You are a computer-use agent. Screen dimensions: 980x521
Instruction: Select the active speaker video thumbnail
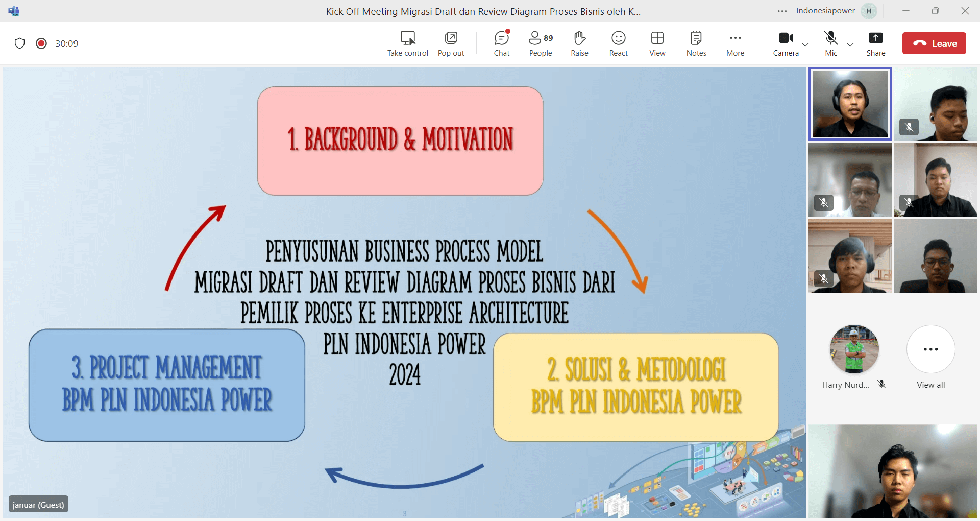[850, 104]
